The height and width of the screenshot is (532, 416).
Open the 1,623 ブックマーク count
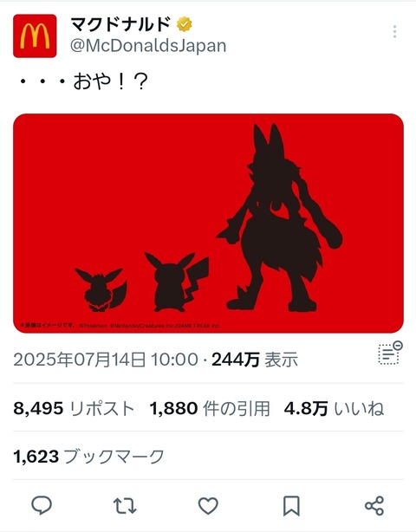(89, 457)
